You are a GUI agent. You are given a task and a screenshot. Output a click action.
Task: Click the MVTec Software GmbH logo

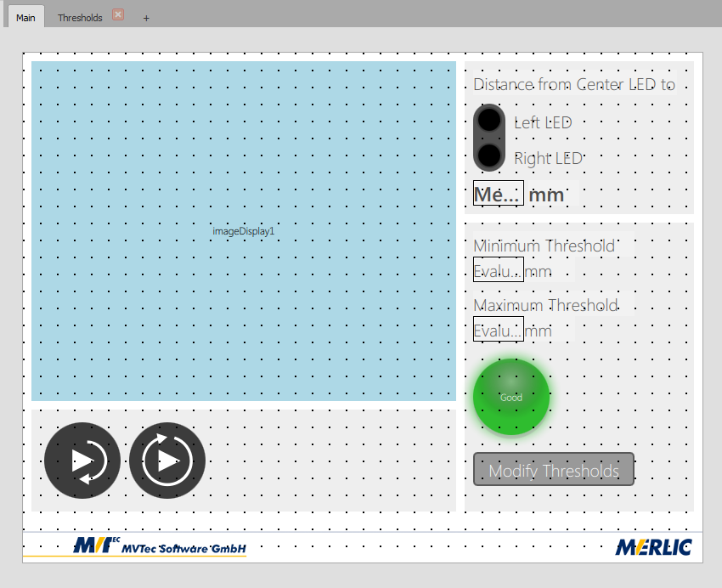161,546
